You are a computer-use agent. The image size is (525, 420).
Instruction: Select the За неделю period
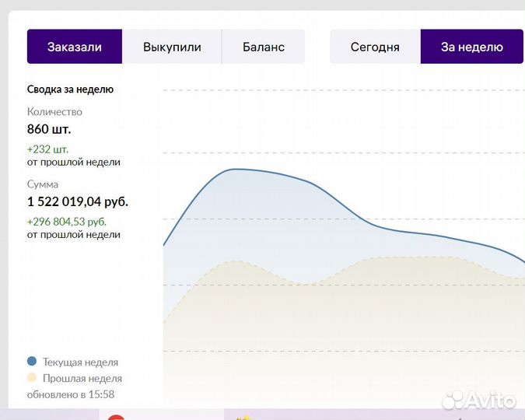point(471,47)
